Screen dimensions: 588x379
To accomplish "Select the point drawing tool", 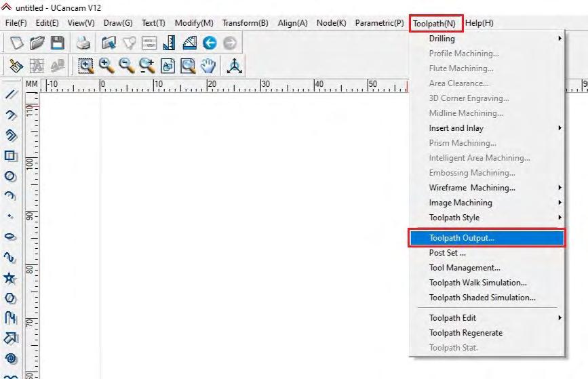I will click(11, 216).
